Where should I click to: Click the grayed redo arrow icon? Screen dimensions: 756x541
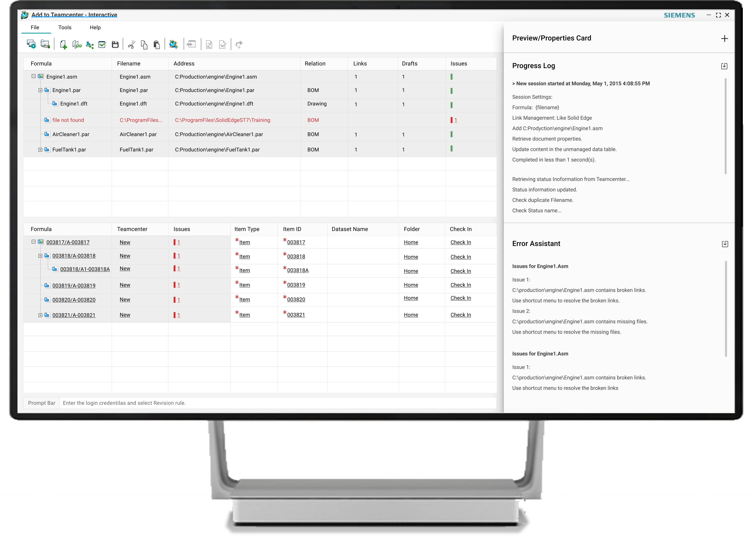(239, 44)
